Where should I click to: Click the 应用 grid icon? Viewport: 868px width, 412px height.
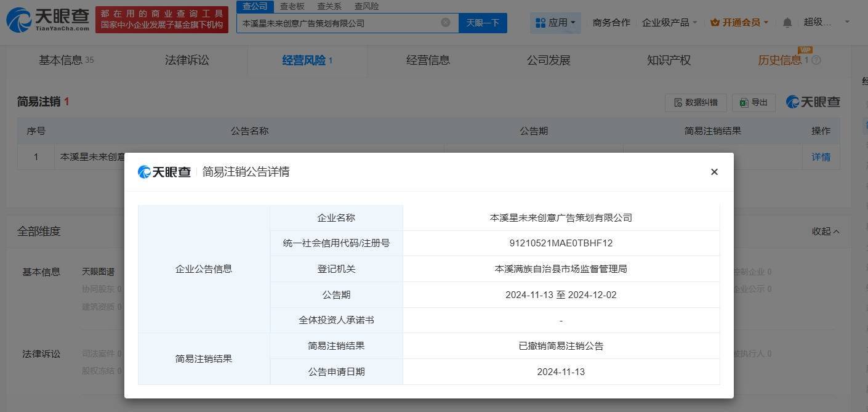(x=540, y=23)
